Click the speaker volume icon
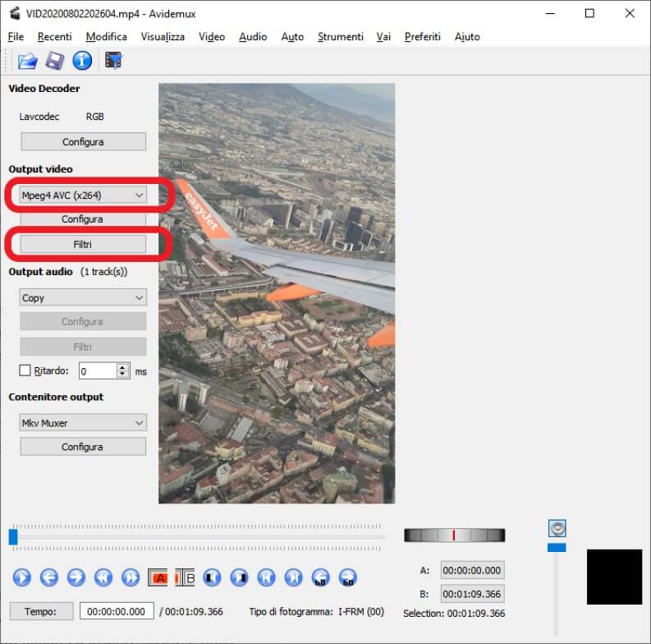Viewport: 651px width, 644px height. tap(557, 528)
